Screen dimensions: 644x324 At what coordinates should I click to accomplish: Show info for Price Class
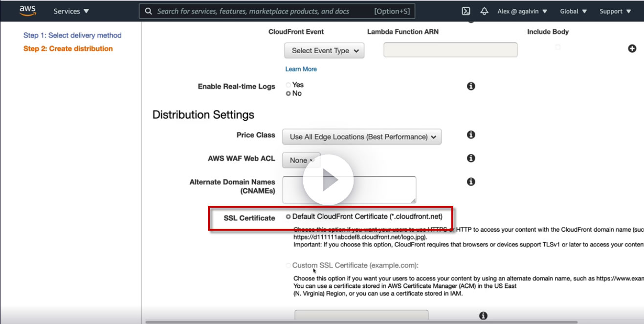pos(471,134)
